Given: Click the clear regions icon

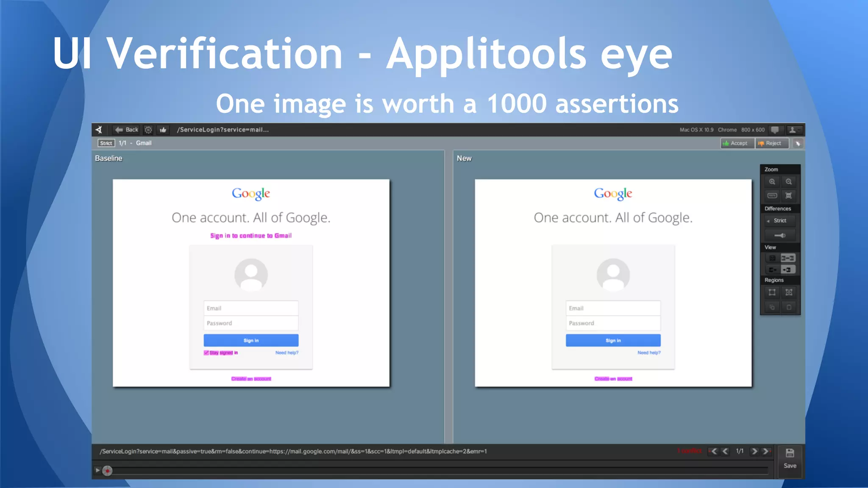Looking at the screenshot, I should pos(789,307).
